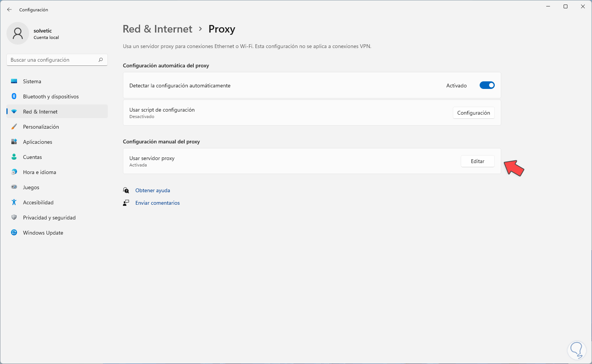Click the Privacidad y seguridad shield icon

14,218
